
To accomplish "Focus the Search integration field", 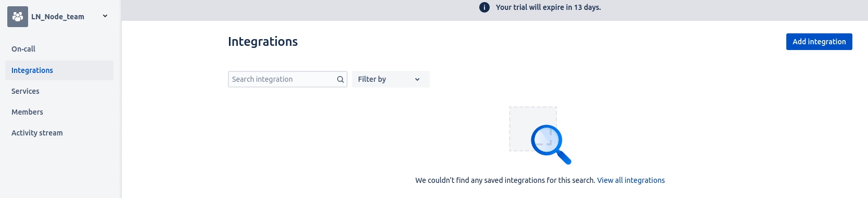I will click(288, 79).
